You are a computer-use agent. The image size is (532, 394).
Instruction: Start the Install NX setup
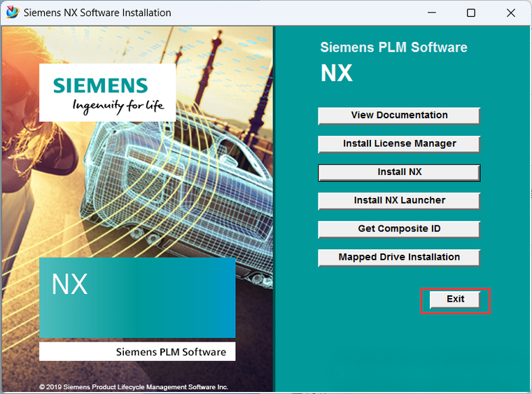399,172
